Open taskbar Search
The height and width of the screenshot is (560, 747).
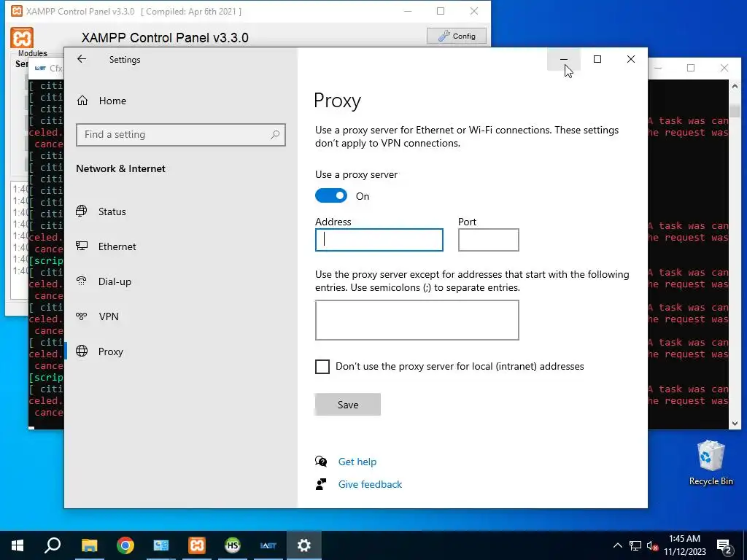(x=53, y=545)
